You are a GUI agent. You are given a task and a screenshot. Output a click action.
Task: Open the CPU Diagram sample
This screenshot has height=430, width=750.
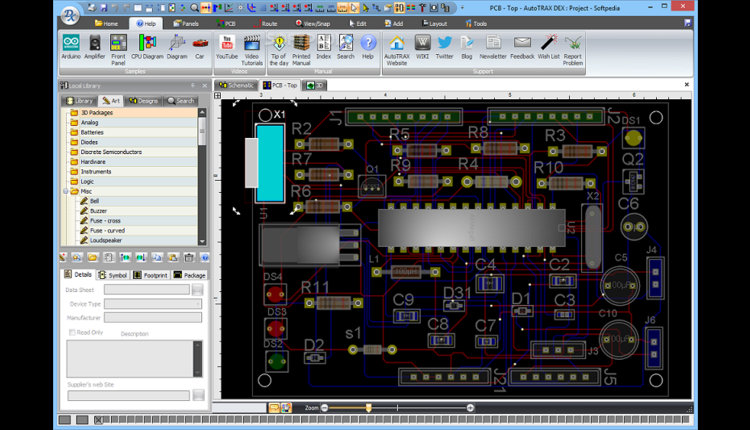point(147,47)
